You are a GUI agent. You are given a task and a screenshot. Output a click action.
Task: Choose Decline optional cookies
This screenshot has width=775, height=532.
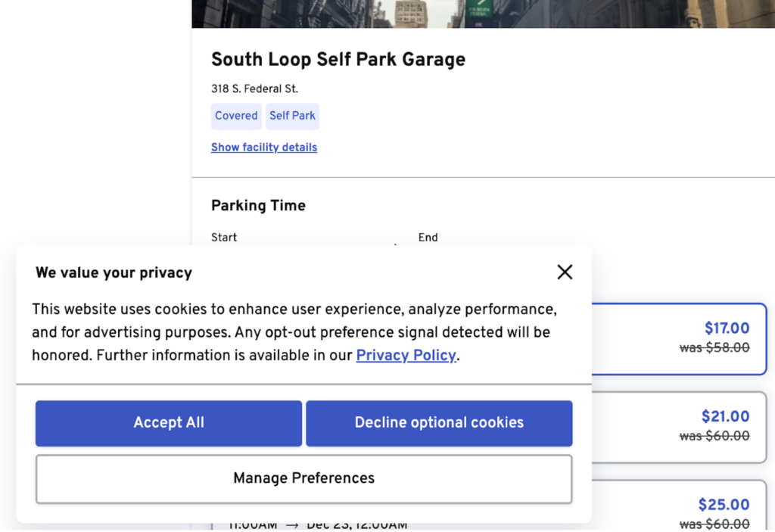(x=439, y=423)
